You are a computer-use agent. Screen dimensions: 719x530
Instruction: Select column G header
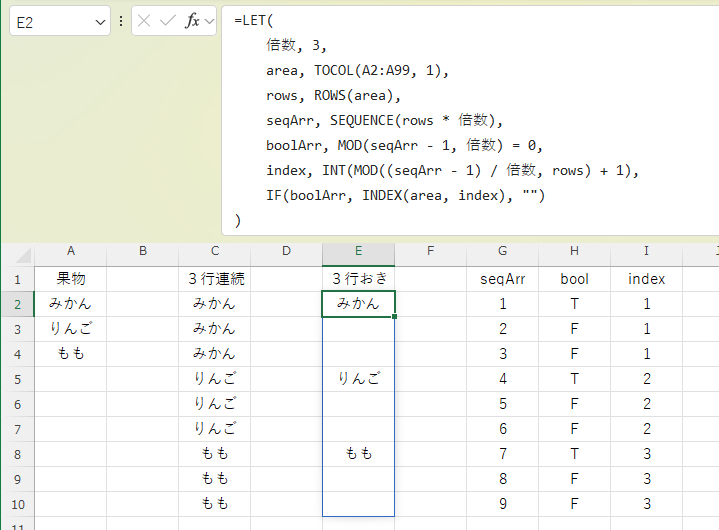(x=503, y=251)
